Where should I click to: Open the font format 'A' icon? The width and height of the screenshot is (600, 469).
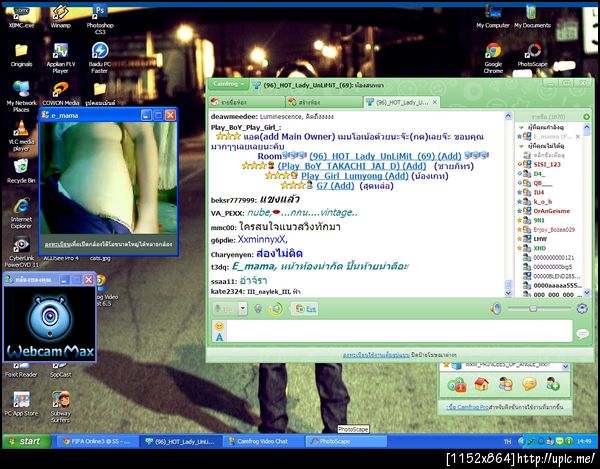219,337
